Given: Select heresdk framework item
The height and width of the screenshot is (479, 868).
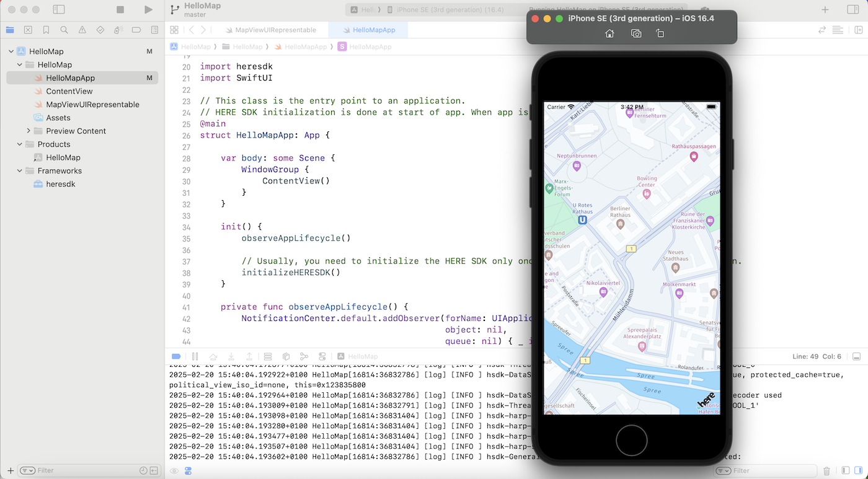Looking at the screenshot, I should 82,184.
